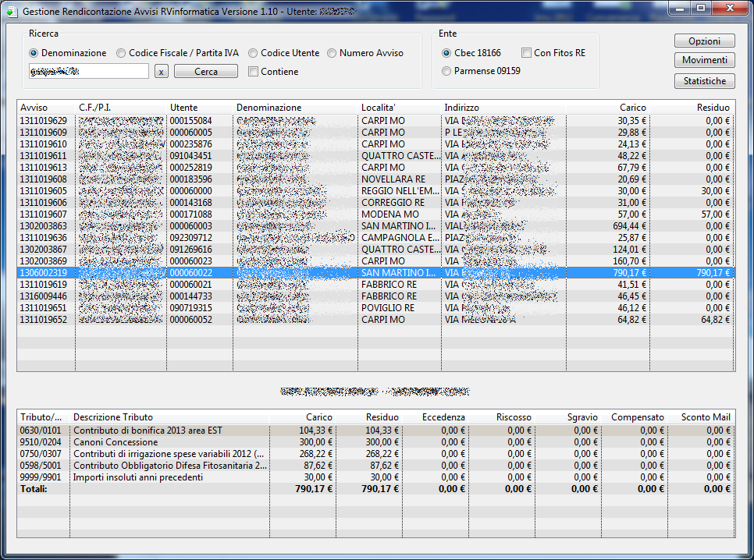
Task: Select the row for avviso 1311019607
Action: [x=375, y=214]
